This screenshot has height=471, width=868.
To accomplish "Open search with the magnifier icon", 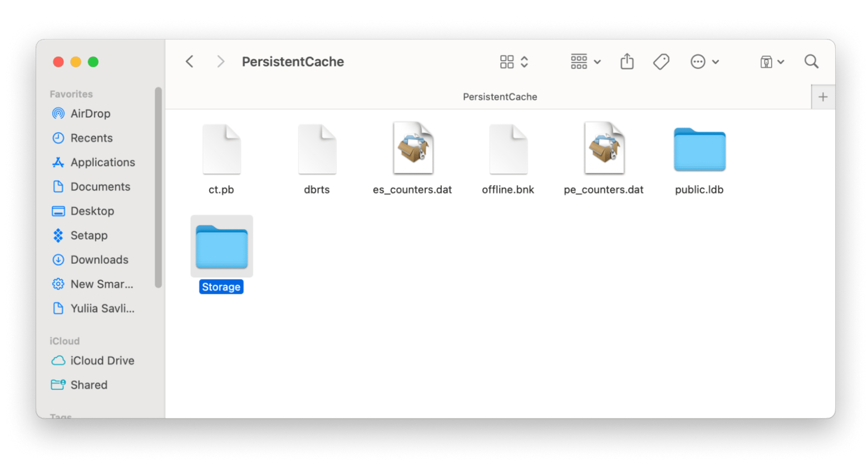I will tap(811, 62).
